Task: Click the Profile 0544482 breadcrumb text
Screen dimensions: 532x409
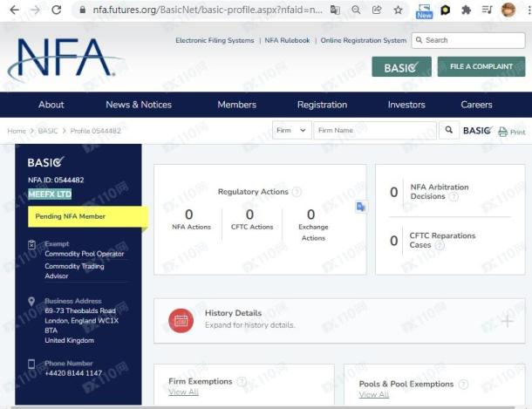Action: 96,131
